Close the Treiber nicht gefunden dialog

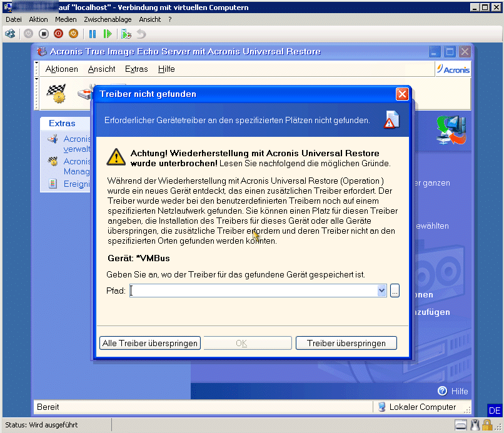pos(402,94)
